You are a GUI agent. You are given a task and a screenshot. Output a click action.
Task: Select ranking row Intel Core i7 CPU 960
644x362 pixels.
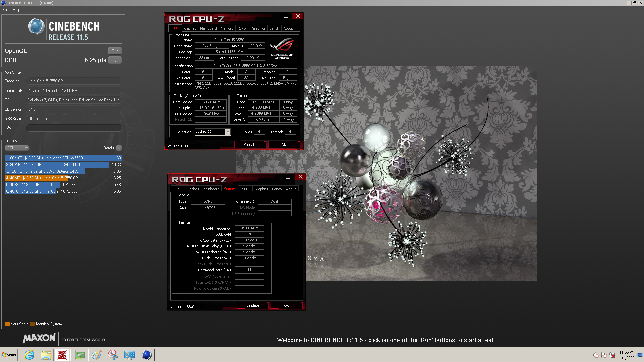pyautogui.click(x=63, y=185)
